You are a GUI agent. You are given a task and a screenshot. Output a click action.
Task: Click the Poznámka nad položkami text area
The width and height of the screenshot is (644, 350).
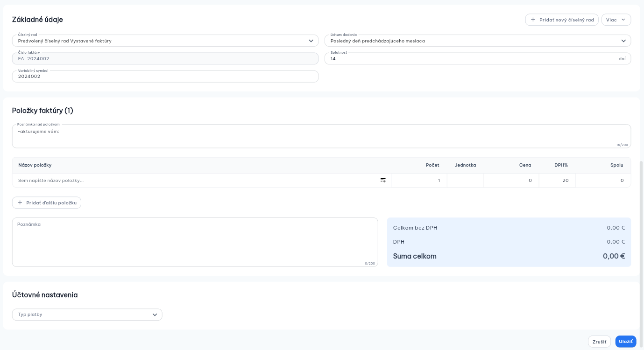click(x=321, y=136)
